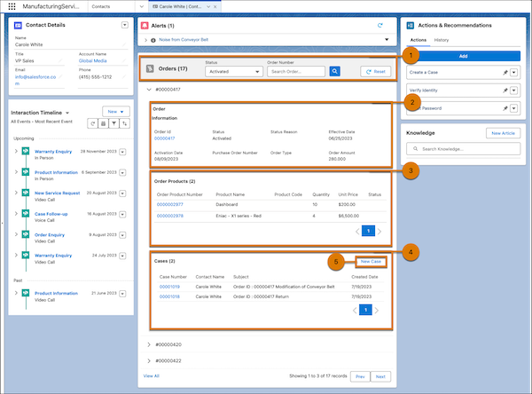The image size is (532, 394).
Task: Click the Search Order input field
Action: [x=296, y=72]
